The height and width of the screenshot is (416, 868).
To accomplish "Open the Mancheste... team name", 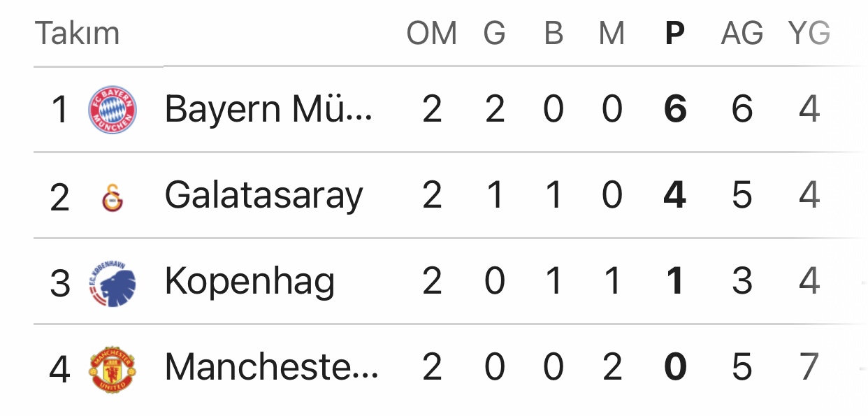I will tap(271, 368).
